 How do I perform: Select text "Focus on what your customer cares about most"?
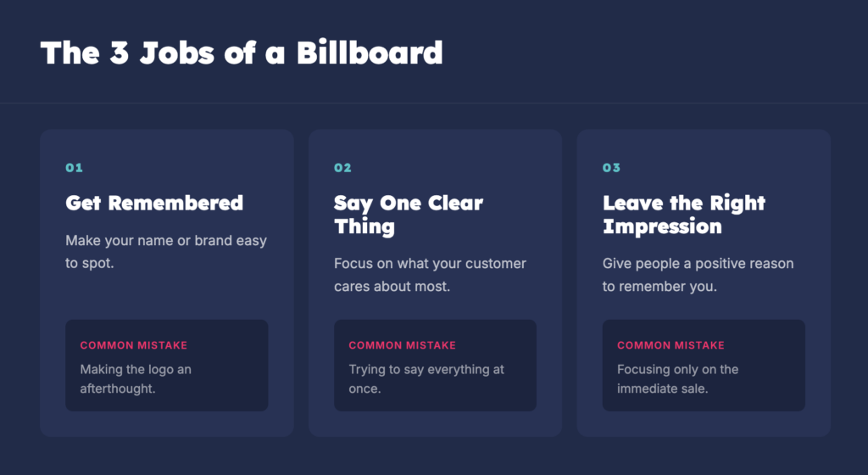[430, 275]
